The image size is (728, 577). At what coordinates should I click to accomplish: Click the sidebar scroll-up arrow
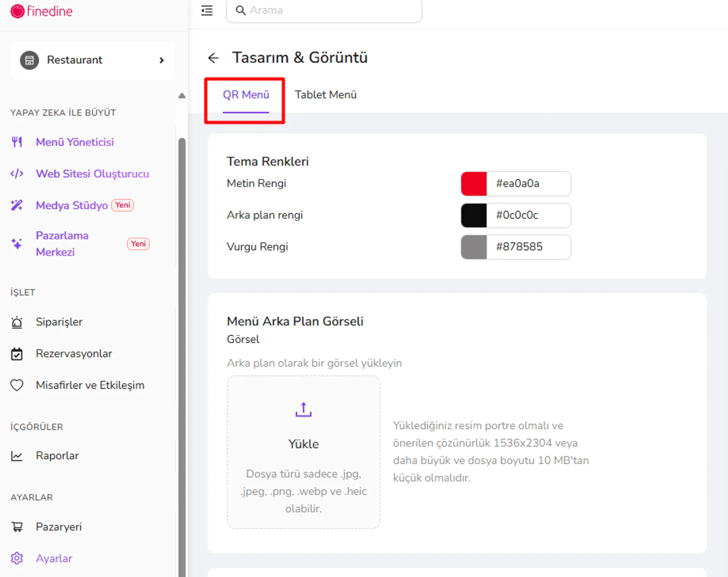tap(182, 95)
